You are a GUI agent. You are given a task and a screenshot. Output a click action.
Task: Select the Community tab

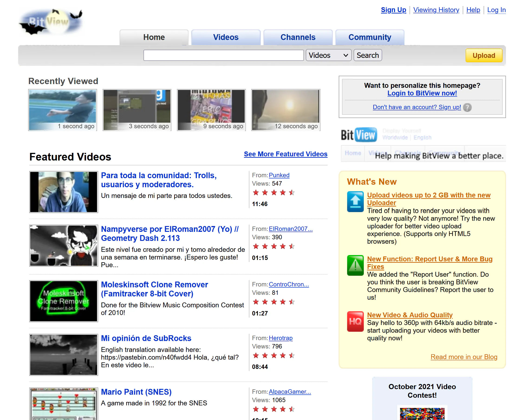tap(370, 37)
